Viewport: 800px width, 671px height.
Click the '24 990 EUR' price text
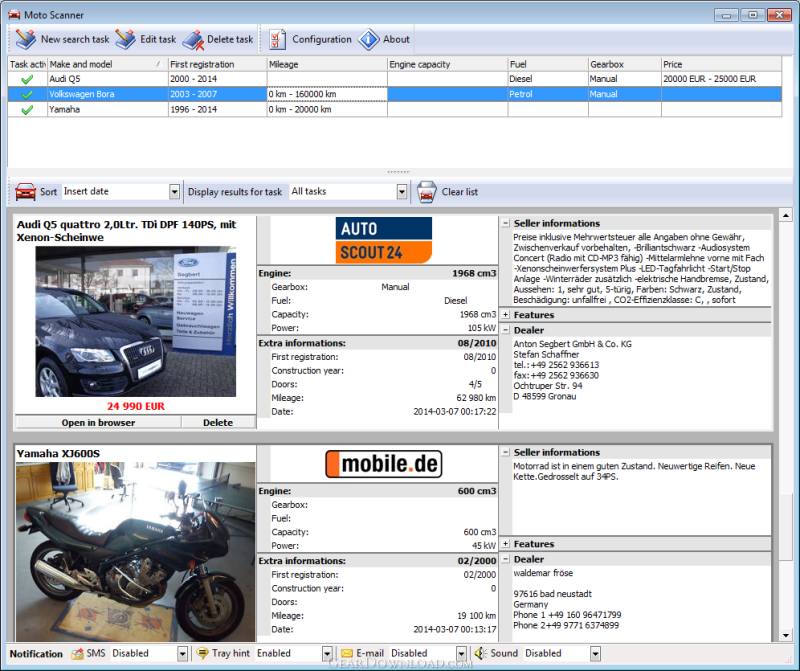[x=136, y=407]
